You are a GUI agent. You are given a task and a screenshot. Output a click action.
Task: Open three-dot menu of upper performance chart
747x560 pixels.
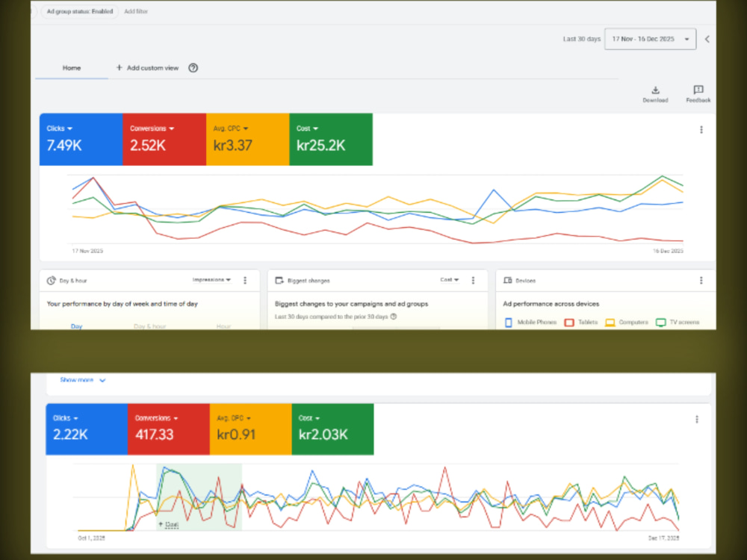[701, 129]
